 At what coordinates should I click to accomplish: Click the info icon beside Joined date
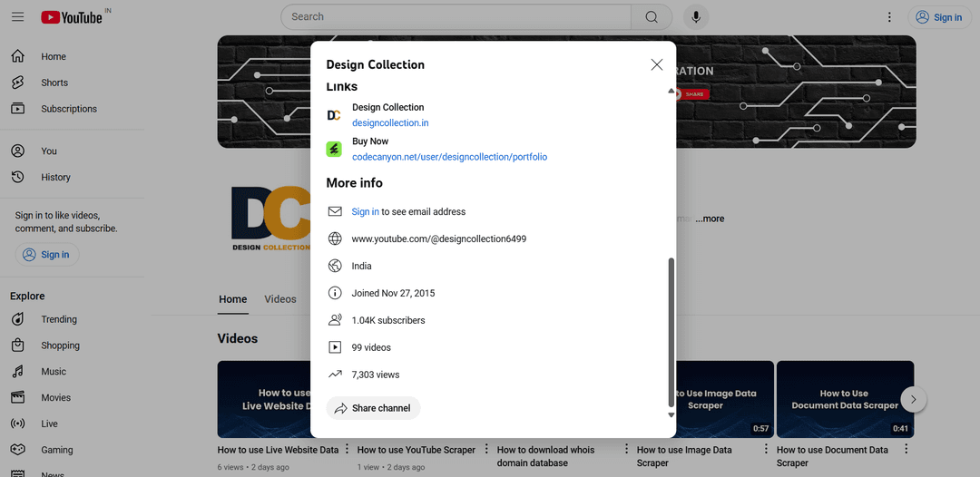tap(335, 293)
